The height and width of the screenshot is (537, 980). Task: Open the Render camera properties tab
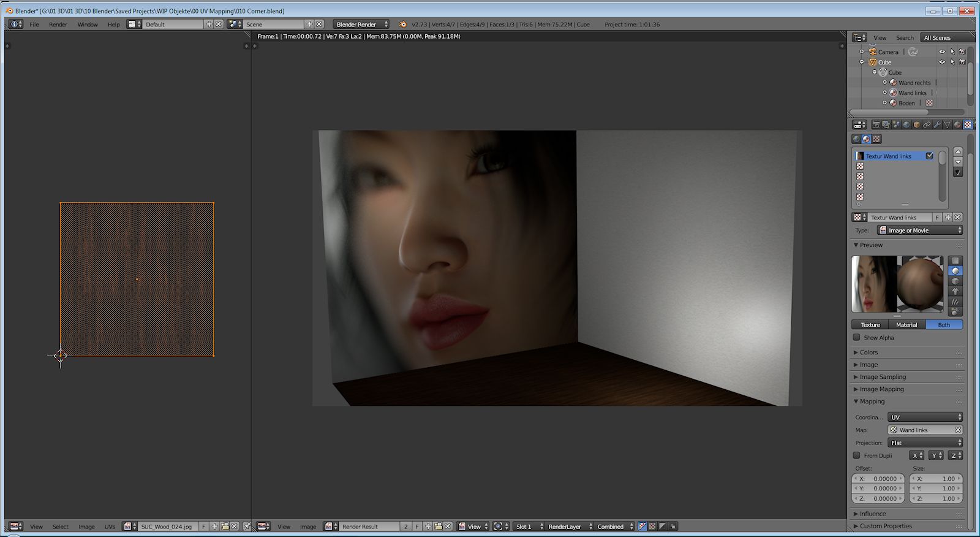[876, 124]
